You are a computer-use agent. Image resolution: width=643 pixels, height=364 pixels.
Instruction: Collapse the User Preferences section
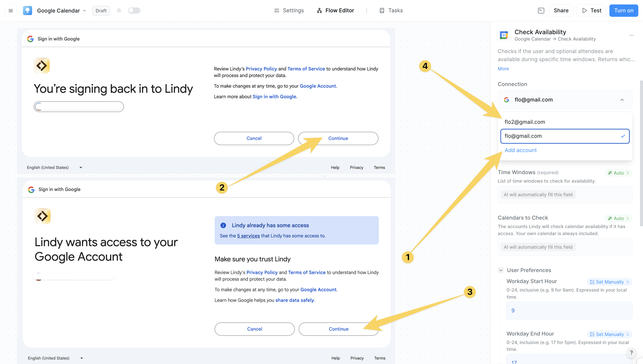[x=501, y=270]
